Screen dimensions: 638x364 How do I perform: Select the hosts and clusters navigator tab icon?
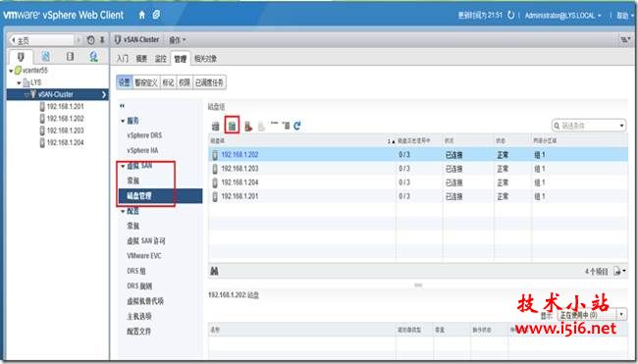[x=22, y=57]
